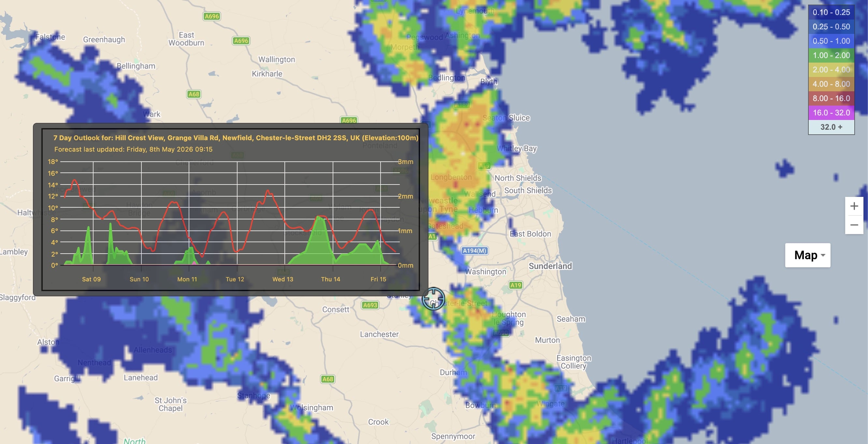The width and height of the screenshot is (868, 444).
Task: Click the South Shields label
Action: click(x=528, y=190)
